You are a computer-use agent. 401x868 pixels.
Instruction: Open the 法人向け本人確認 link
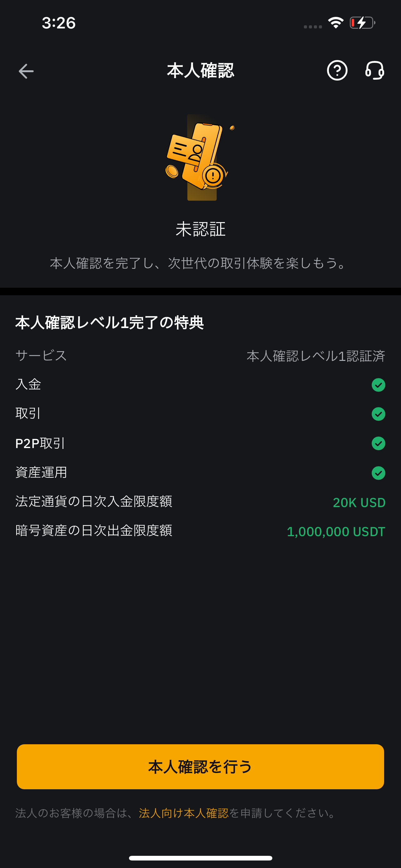184,813
